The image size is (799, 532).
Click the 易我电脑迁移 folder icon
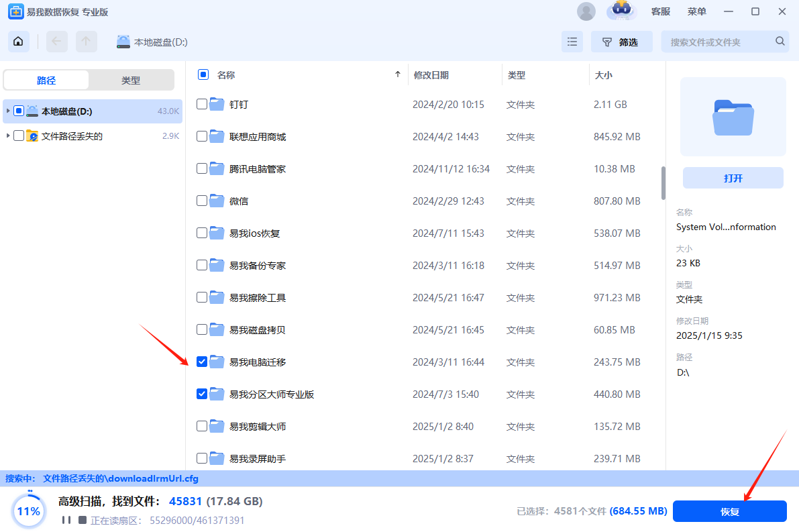click(217, 362)
